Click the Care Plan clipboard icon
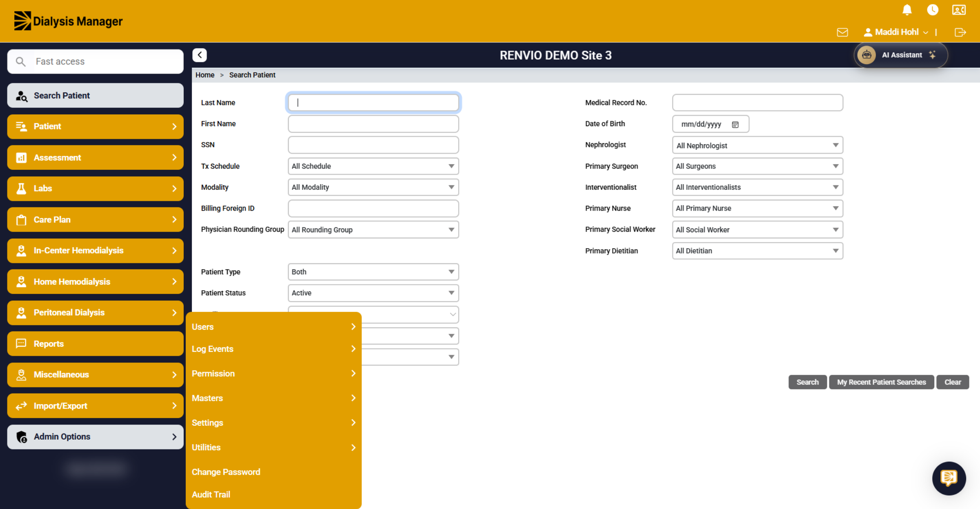 21,220
